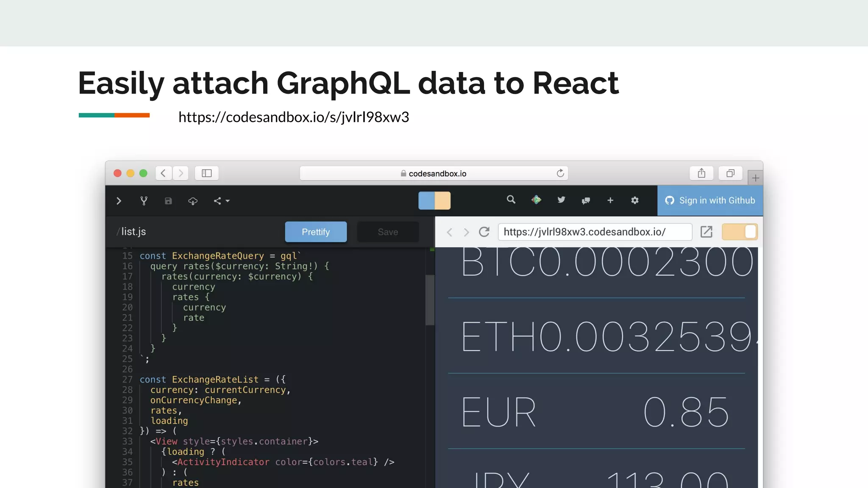Click the codesandbox.io/s/jvlrl98xw3 slide link
The image size is (868, 488).
pyautogui.click(x=294, y=117)
